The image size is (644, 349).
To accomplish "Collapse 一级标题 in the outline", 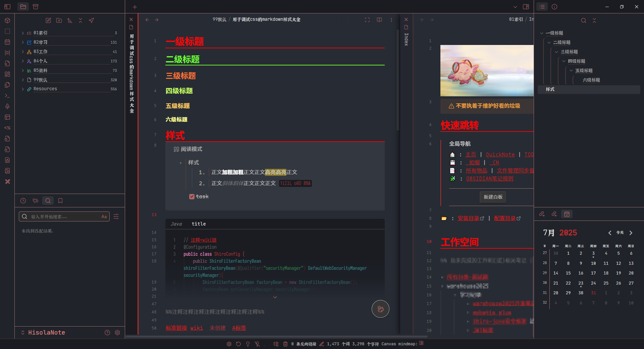I will click(x=542, y=33).
